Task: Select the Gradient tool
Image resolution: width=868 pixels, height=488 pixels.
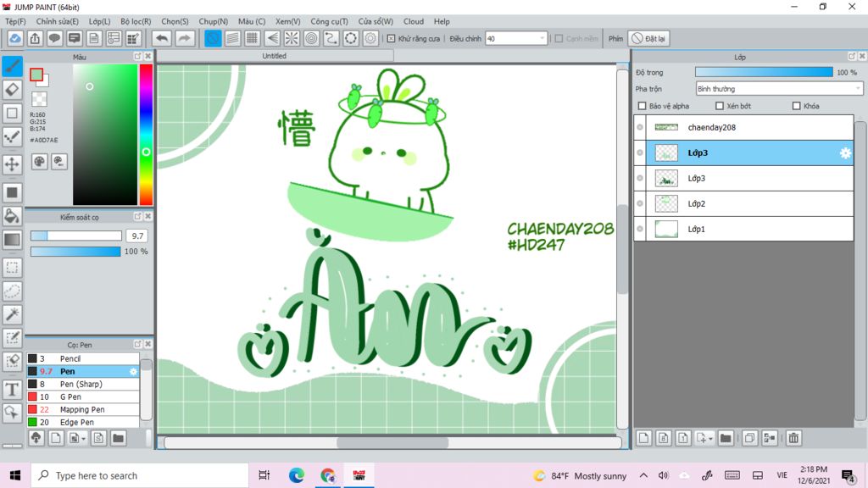Action: pos(12,240)
